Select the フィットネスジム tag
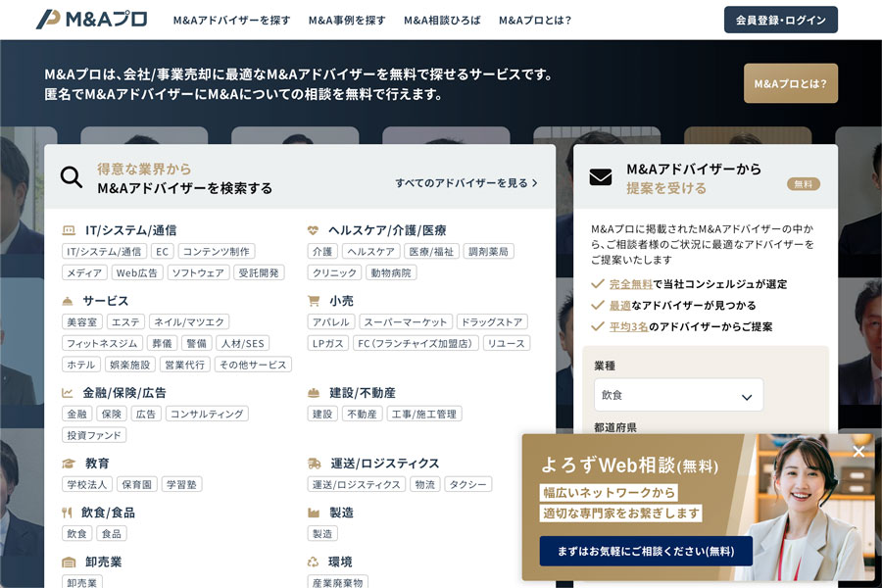 pyautogui.click(x=102, y=343)
